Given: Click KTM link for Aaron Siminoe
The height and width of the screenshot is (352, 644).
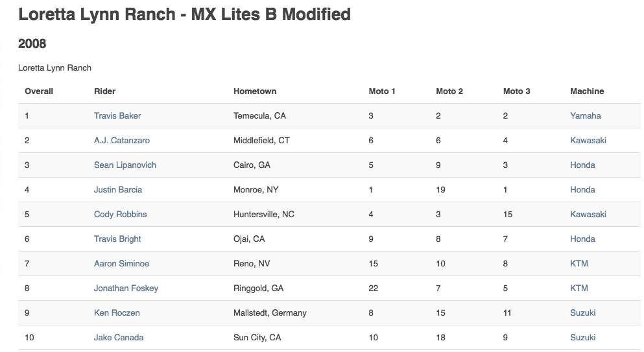Looking at the screenshot, I should click(579, 264).
